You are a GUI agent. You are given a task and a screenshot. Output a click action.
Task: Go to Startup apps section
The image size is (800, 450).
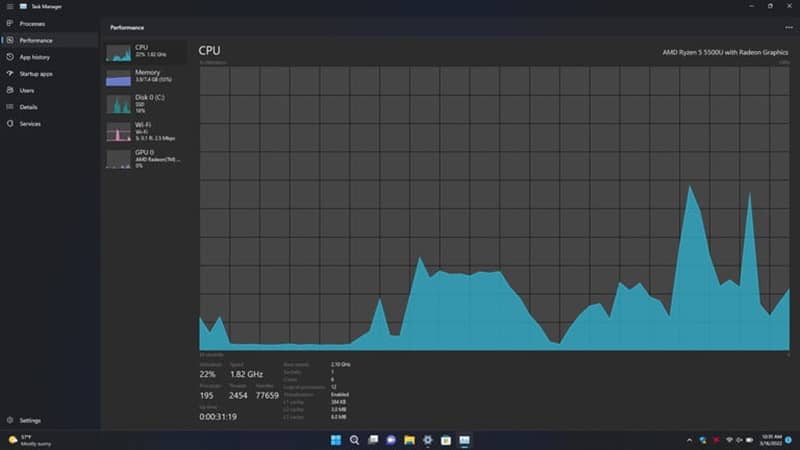pyautogui.click(x=36, y=74)
